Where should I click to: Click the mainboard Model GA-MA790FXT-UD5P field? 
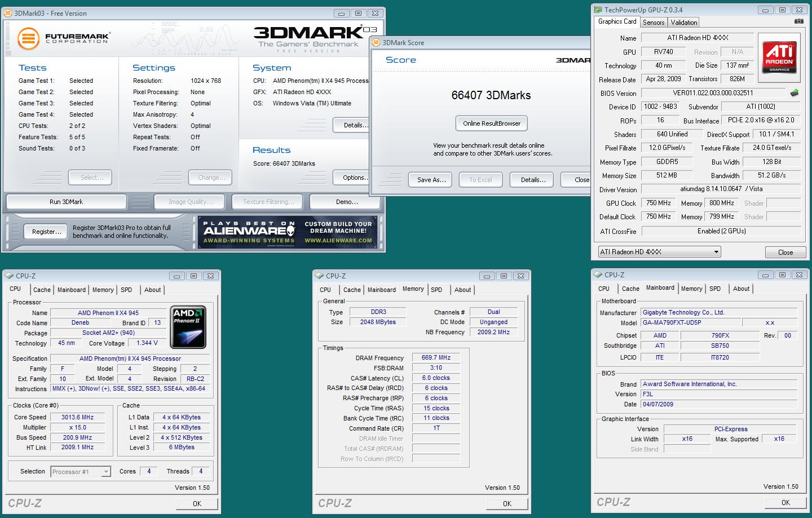coord(691,323)
